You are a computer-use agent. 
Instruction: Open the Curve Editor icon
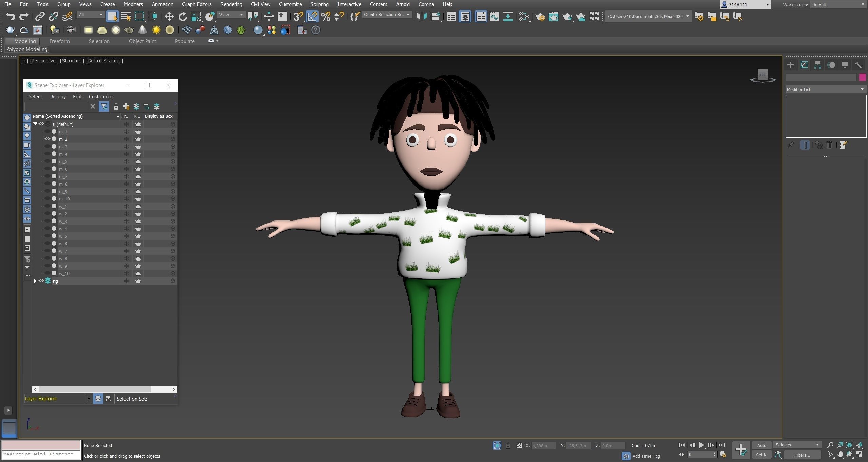click(494, 16)
